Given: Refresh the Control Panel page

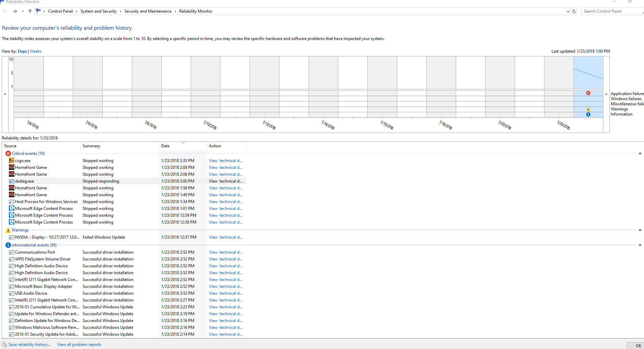Looking at the screenshot, I should (574, 11).
